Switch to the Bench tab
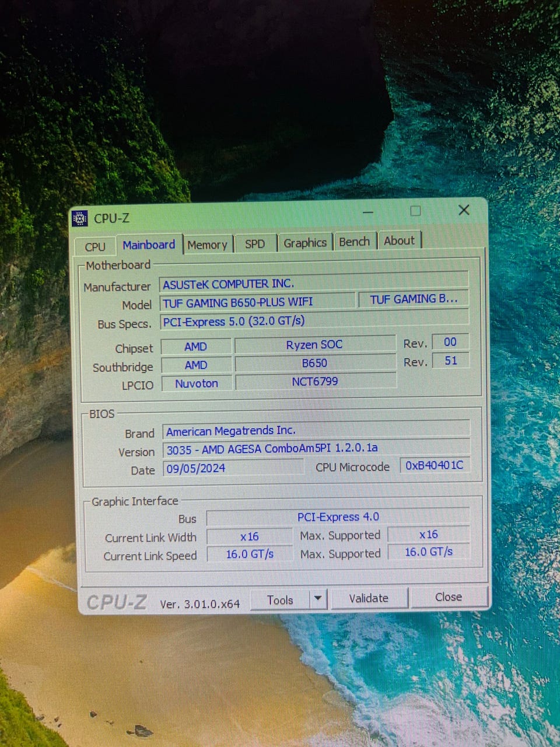 [x=354, y=241]
